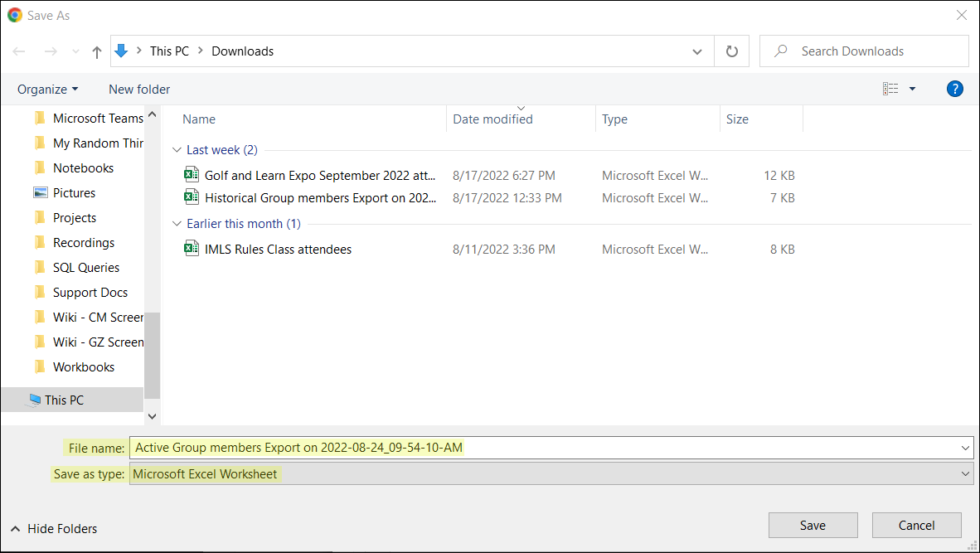Viewport: 980px width, 553px height.
Task: Expand the address bar history dropdown
Action: (x=697, y=51)
